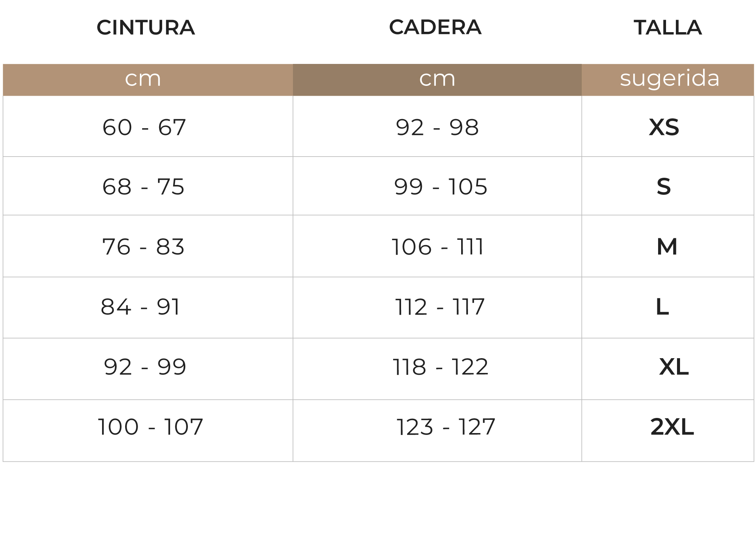Click hip range 99 - 105
The width and height of the screenshot is (756, 542).
441,187
